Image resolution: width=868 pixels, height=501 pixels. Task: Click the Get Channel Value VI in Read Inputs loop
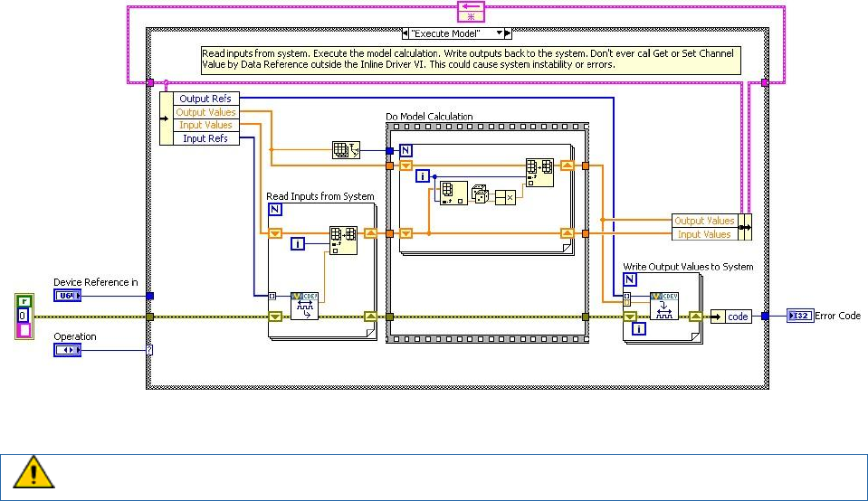point(304,306)
